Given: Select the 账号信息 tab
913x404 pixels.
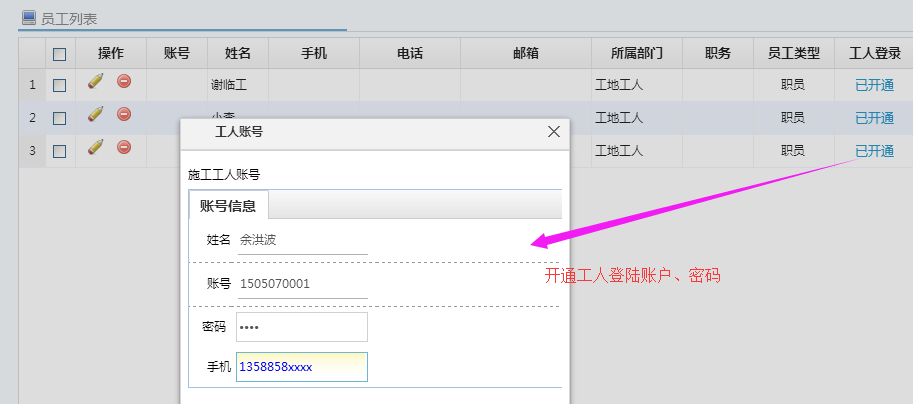Looking at the screenshot, I should pyautogui.click(x=228, y=206).
